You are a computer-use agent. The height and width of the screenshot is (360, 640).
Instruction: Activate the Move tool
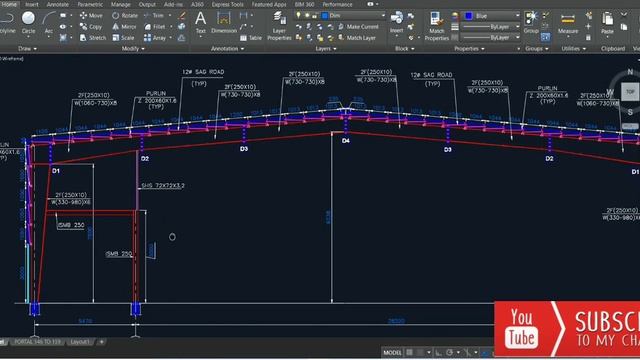(91, 16)
